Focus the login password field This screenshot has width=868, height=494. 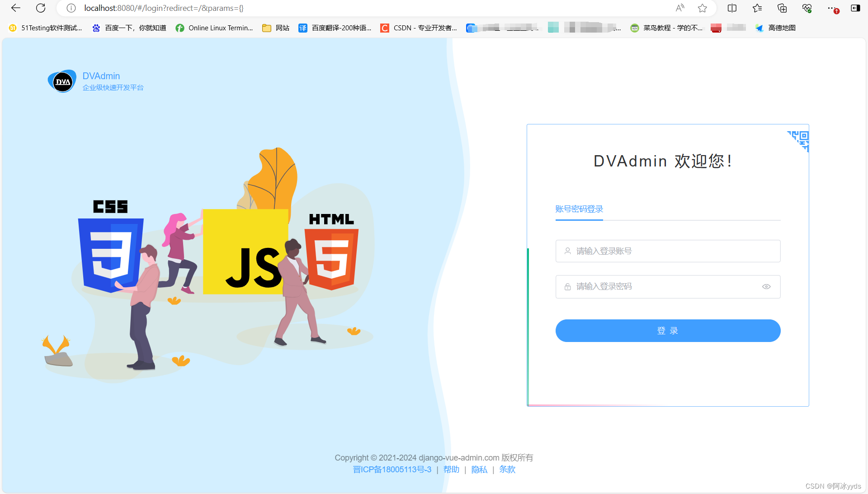[x=660, y=287]
